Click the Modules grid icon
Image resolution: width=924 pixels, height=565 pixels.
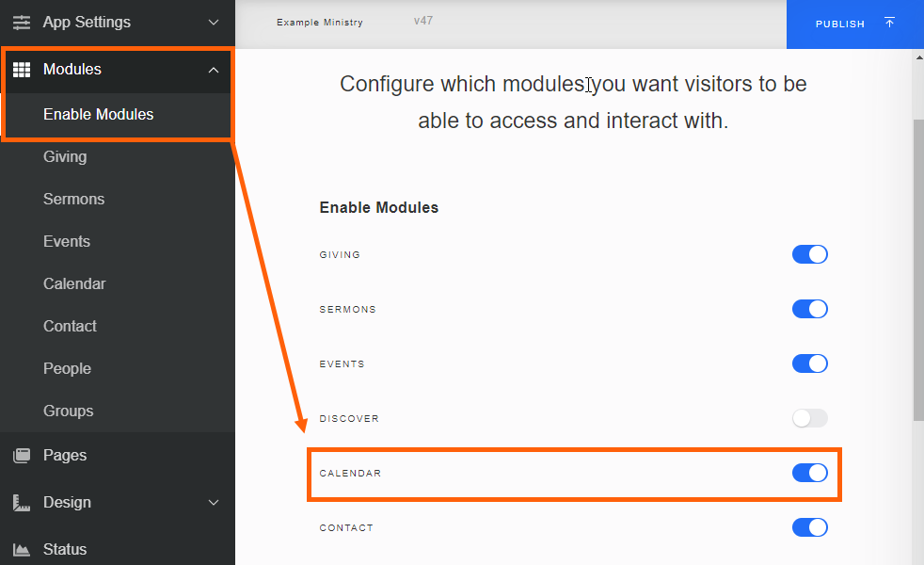pos(22,70)
